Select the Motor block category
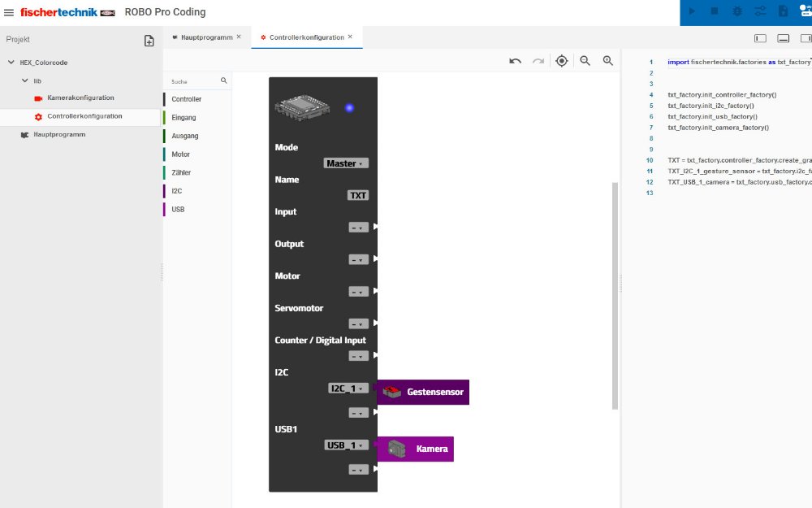The height and width of the screenshot is (508, 812). tap(181, 154)
